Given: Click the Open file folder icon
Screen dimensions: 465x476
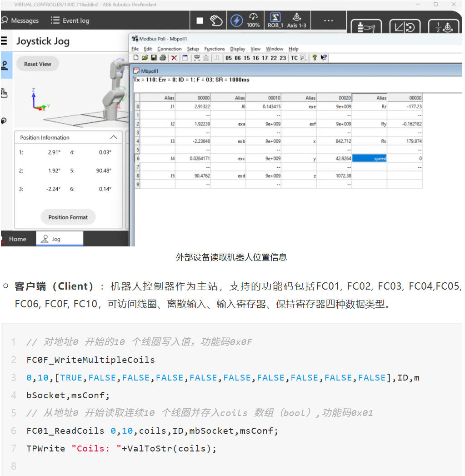Looking at the screenshot, I should point(145,58).
